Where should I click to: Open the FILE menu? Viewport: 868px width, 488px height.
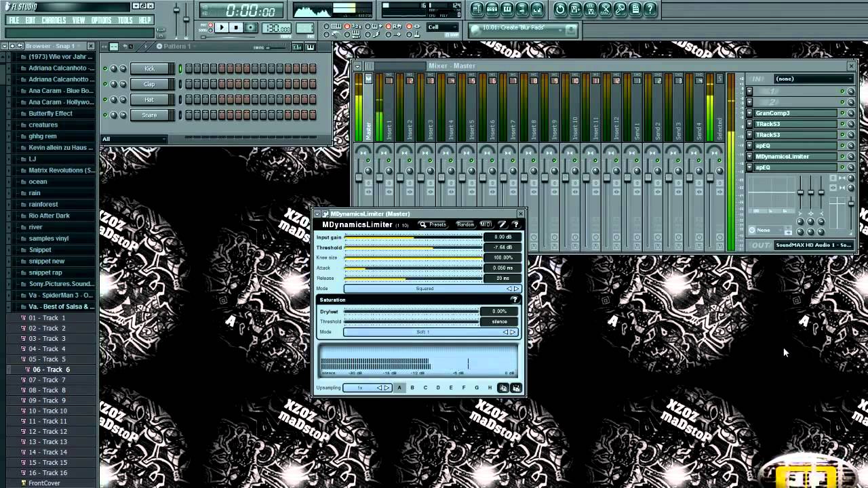[x=14, y=20]
